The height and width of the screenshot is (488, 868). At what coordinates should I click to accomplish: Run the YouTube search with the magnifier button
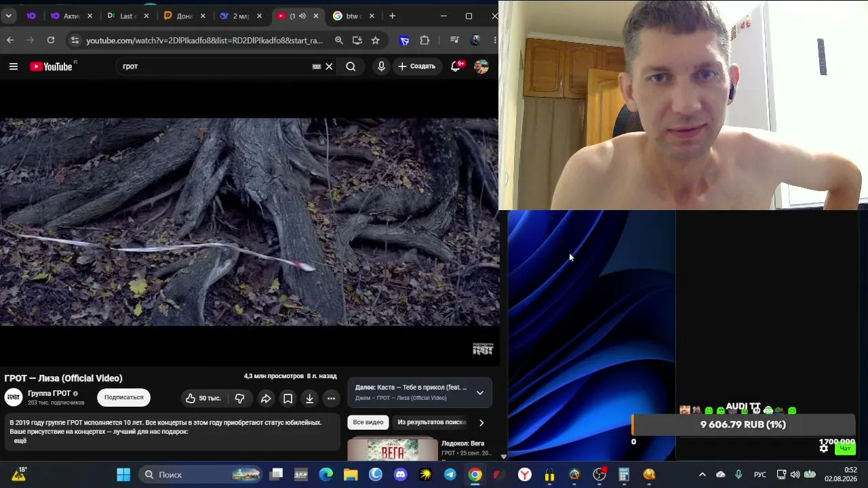351,66
